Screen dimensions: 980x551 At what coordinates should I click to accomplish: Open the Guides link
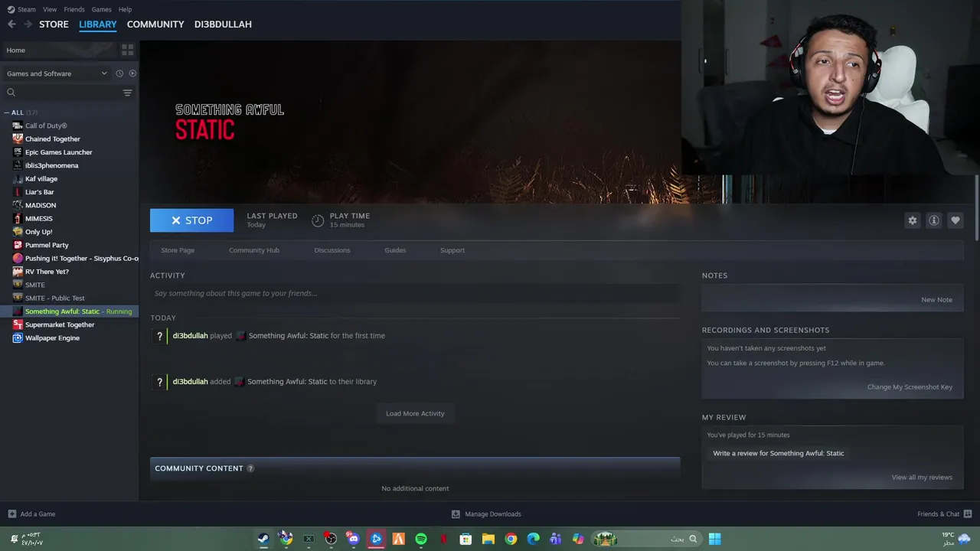tap(395, 250)
